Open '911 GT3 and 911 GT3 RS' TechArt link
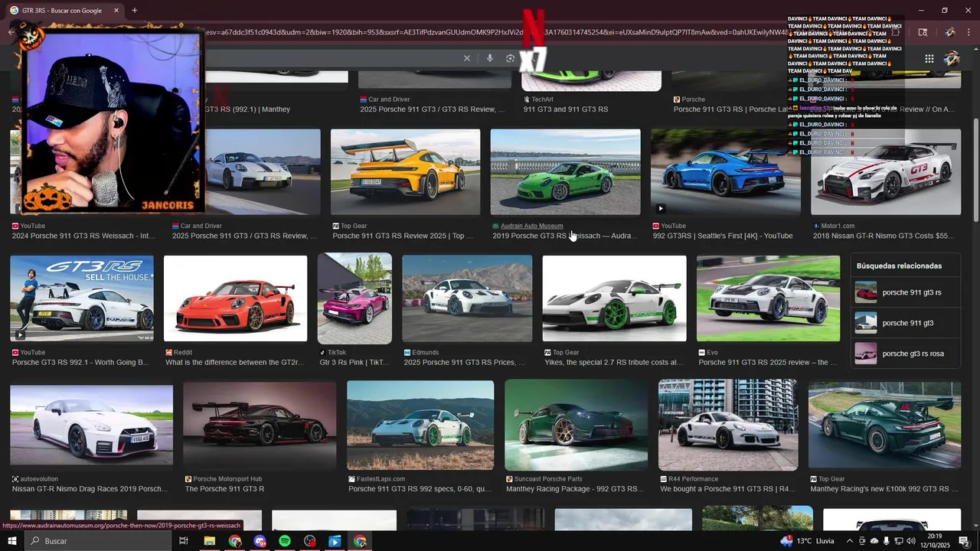 566,109
